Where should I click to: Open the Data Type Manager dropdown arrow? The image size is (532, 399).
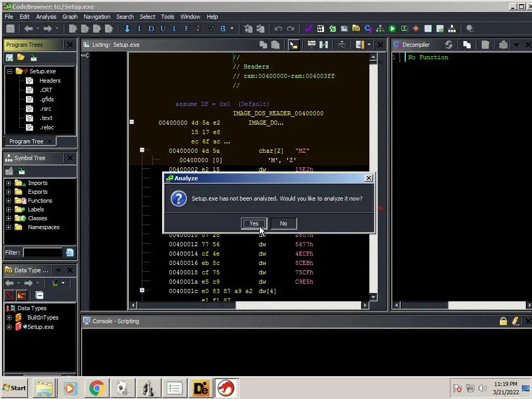[x=58, y=270]
